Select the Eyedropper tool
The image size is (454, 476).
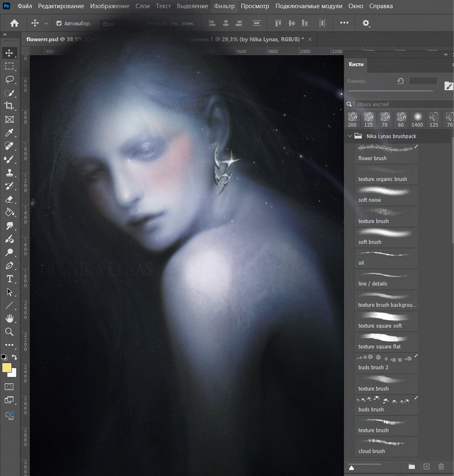[9, 132]
